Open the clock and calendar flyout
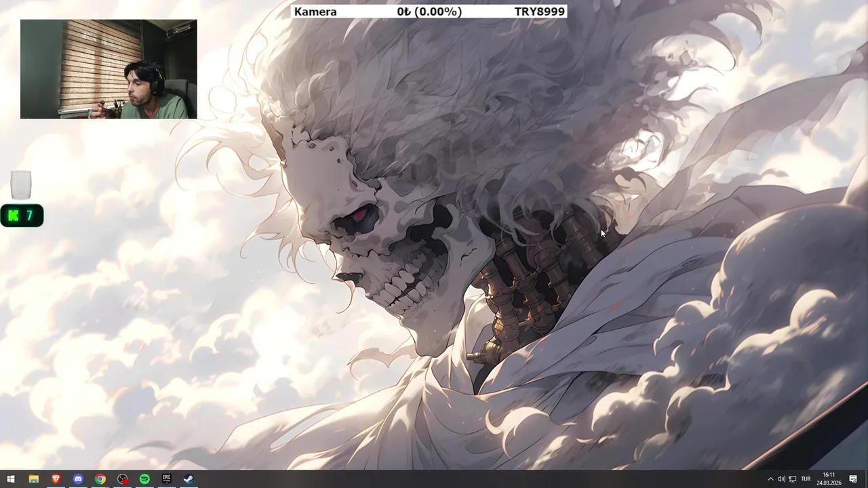Image resolution: width=868 pixels, height=488 pixels. click(x=829, y=479)
